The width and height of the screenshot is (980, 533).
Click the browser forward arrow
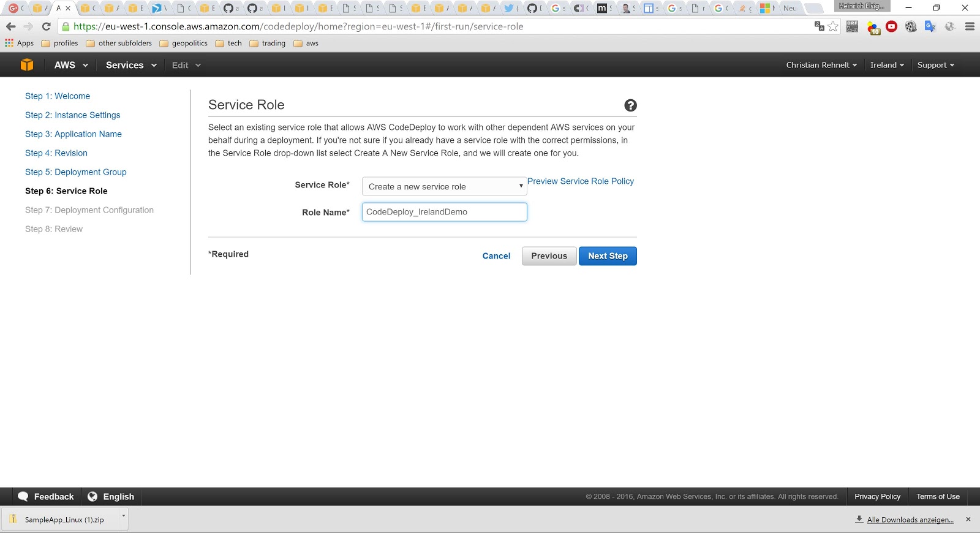coord(28,26)
